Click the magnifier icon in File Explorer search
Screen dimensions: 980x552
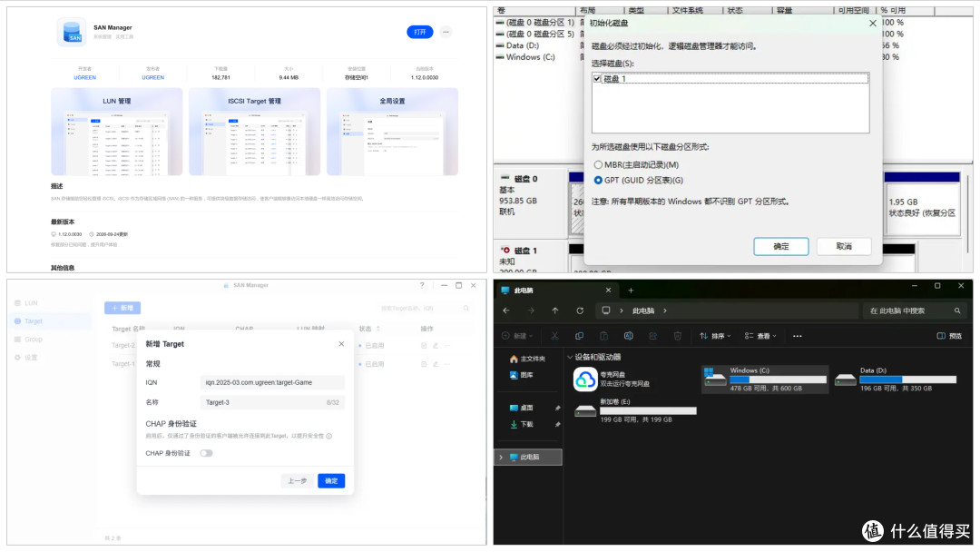coord(957,310)
